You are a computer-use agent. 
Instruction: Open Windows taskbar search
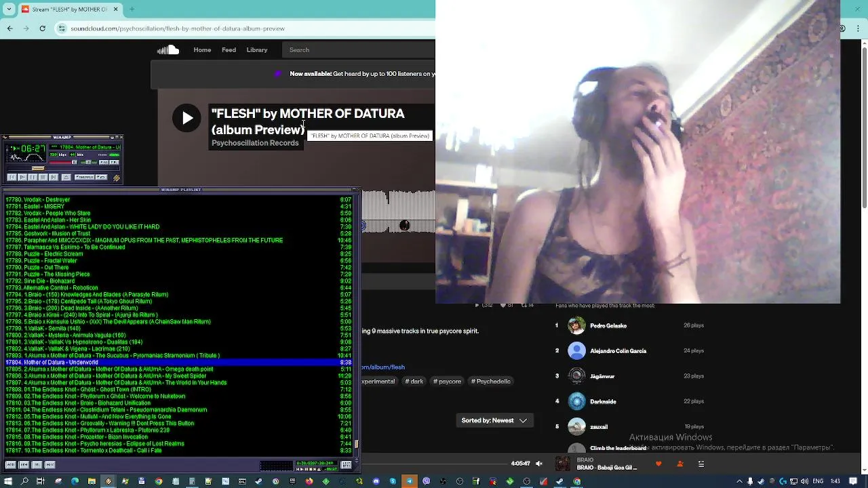(x=24, y=481)
